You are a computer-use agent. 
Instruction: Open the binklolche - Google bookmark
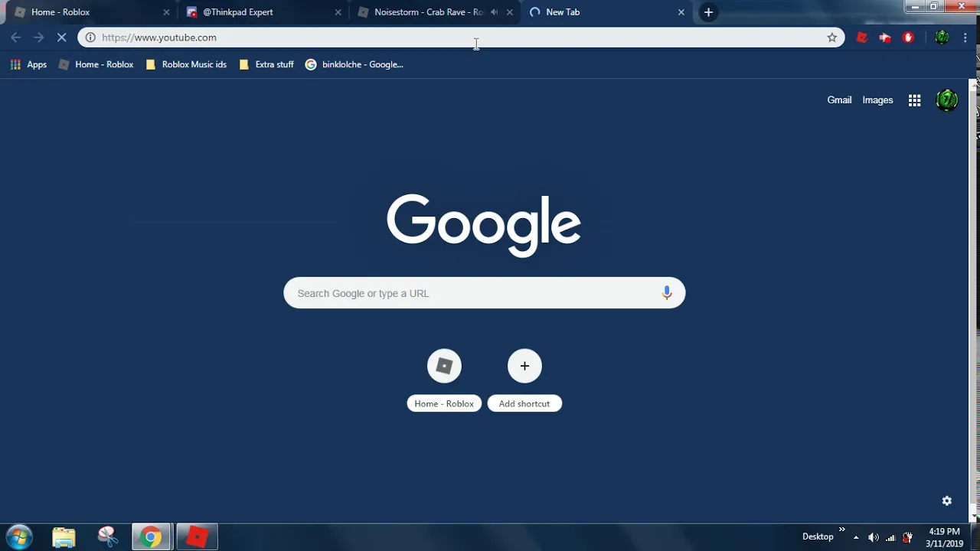tap(354, 64)
